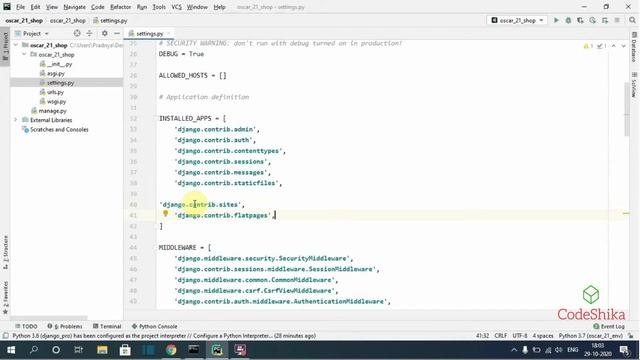Image resolution: width=640 pixels, height=360 pixels.
Task: Open Windows search from taskbar
Action: click(34, 350)
